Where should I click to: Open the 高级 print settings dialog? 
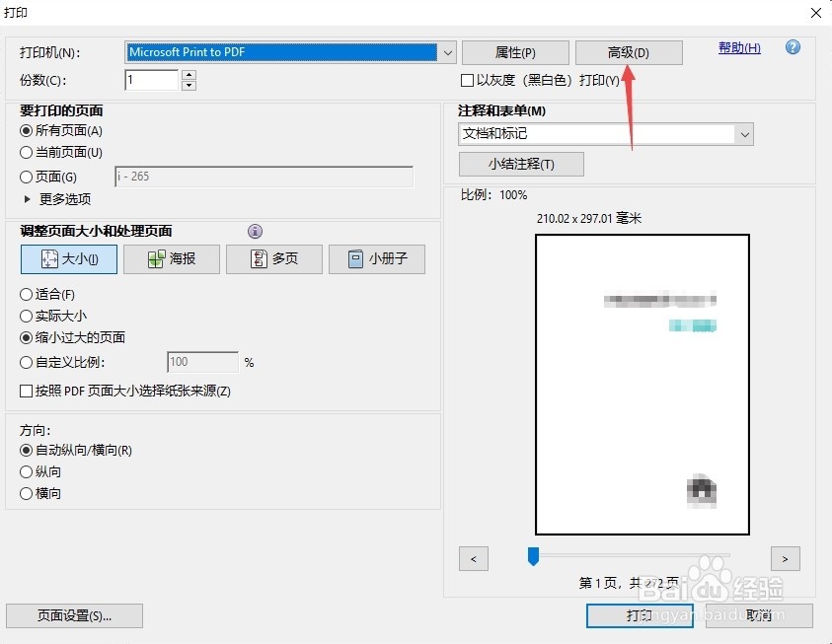[629, 51]
